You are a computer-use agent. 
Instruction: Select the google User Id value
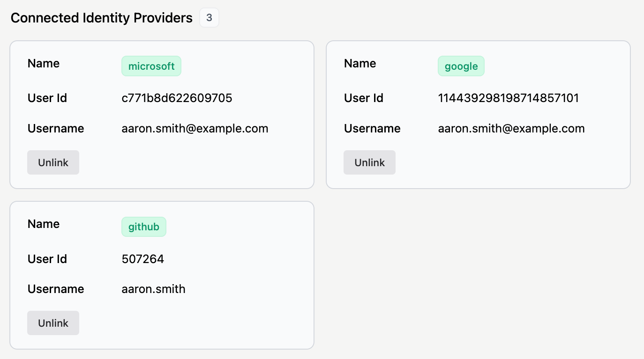(508, 98)
